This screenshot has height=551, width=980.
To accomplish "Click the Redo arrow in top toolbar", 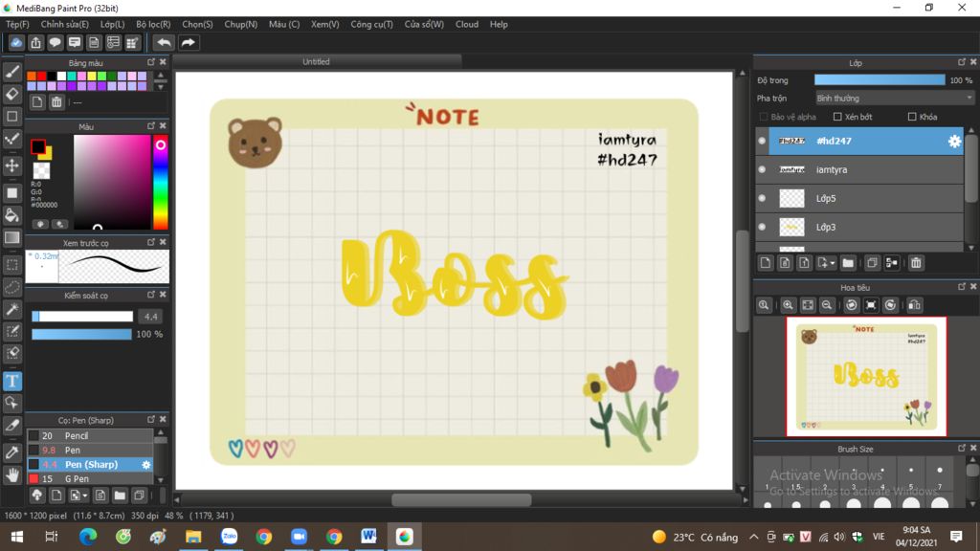I will pyautogui.click(x=188, y=42).
